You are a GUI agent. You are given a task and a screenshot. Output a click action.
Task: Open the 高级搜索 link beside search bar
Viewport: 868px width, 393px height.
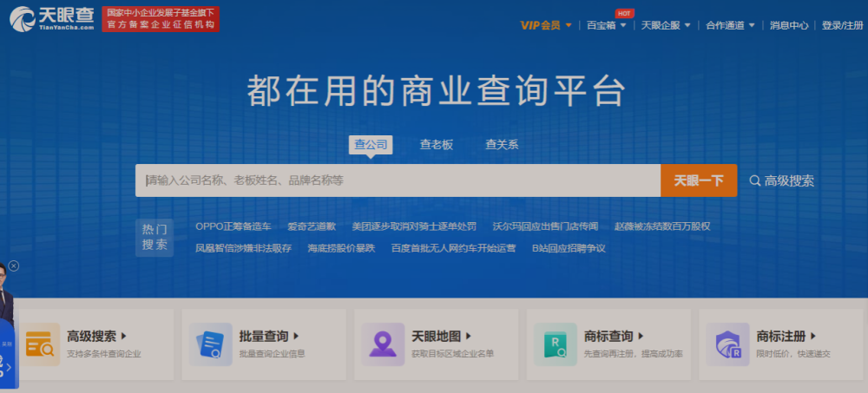point(789,180)
